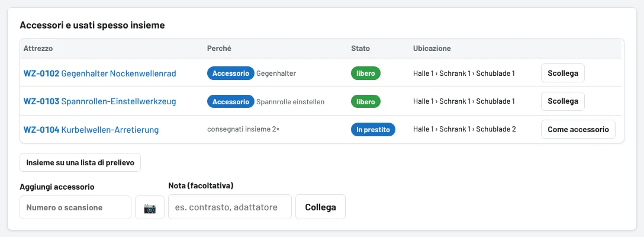Click Accessorio badge in WZ-0102 row
Screen dimensions: 644x237
pos(231,73)
